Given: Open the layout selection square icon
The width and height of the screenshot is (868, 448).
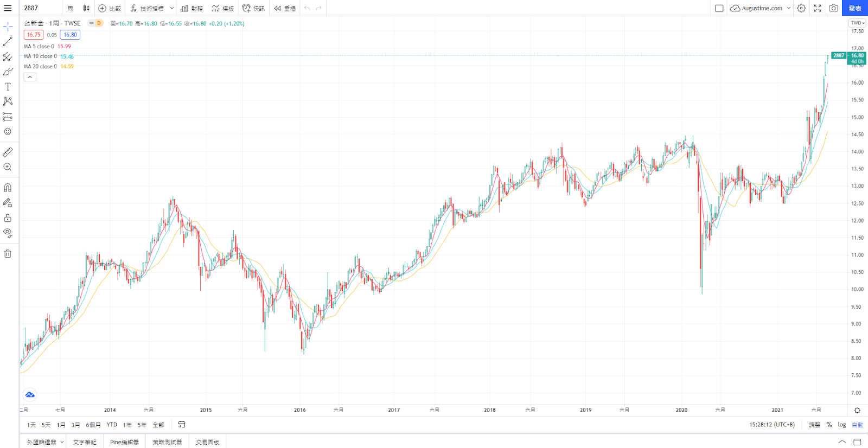Looking at the screenshot, I should click(719, 8).
